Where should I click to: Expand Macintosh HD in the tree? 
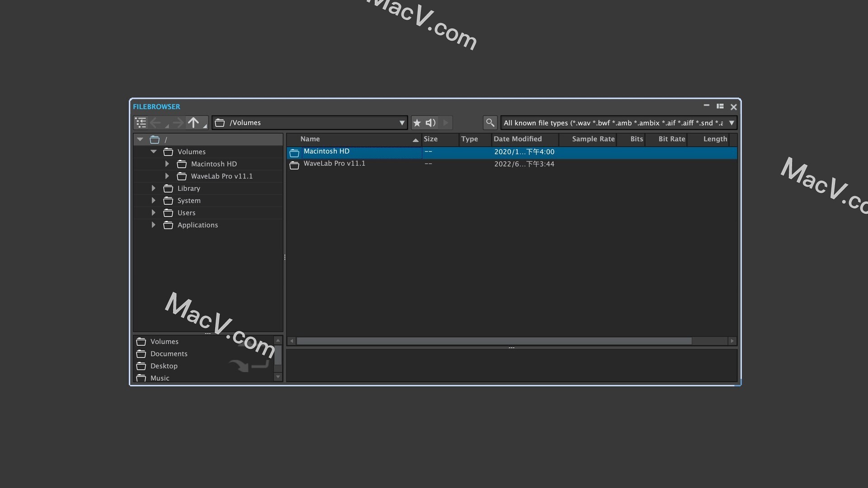(167, 164)
